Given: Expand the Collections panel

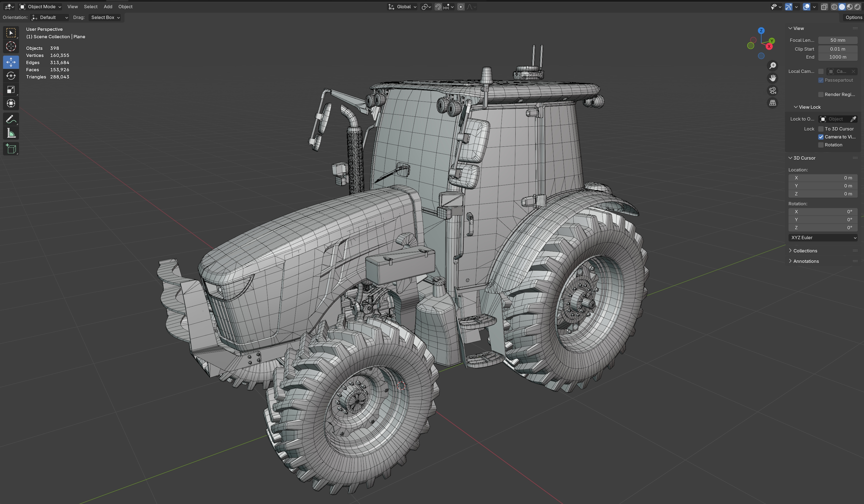Looking at the screenshot, I should (x=805, y=251).
